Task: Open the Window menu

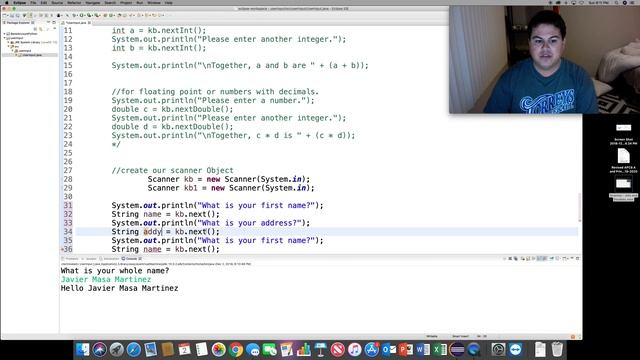Action: tap(153, 2)
